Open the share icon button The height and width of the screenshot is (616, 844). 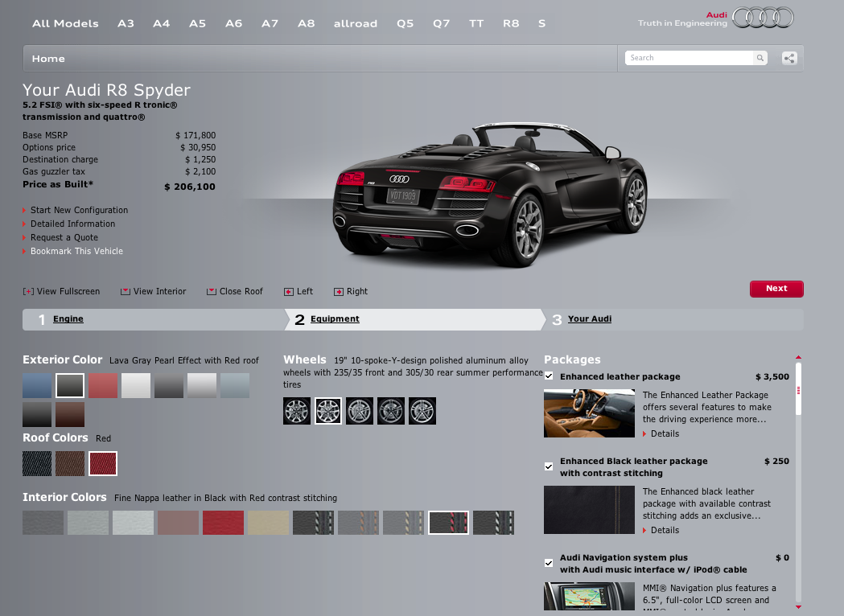pos(789,58)
